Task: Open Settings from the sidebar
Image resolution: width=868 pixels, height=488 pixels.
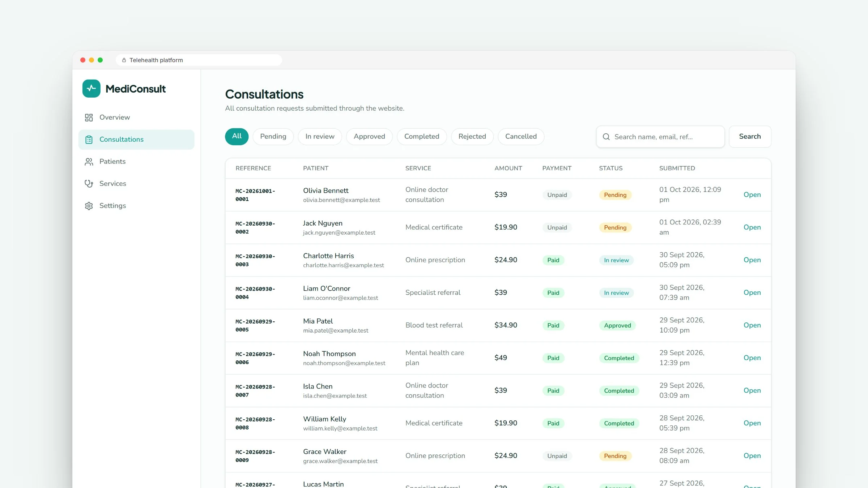Action: tap(136, 206)
